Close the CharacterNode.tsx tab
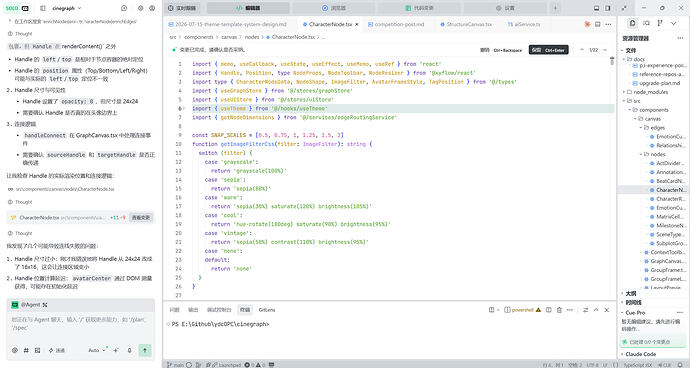The height and width of the screenshot is (368, 690). (357, 24)
